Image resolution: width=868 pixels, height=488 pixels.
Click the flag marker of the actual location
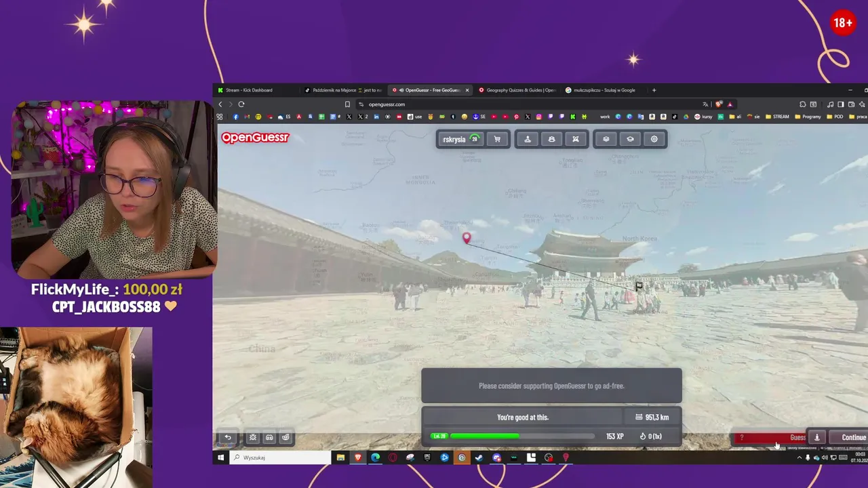(639, 287)
